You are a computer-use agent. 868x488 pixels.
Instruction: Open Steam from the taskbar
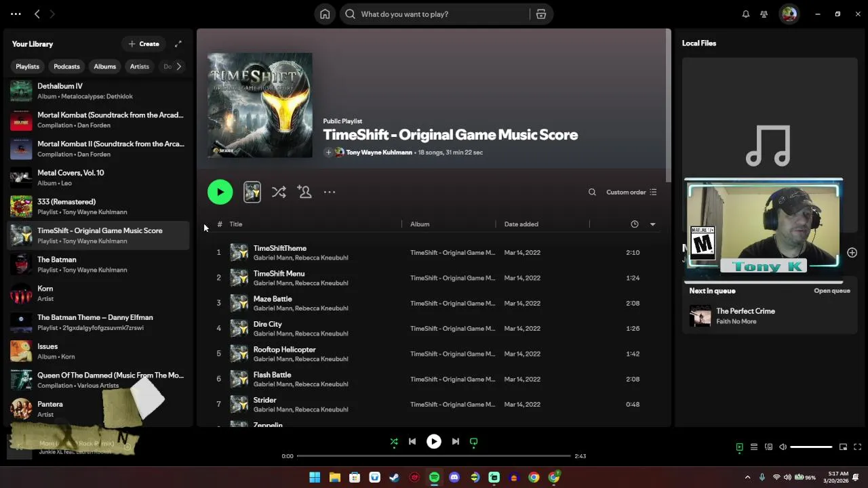pos(394,477)
